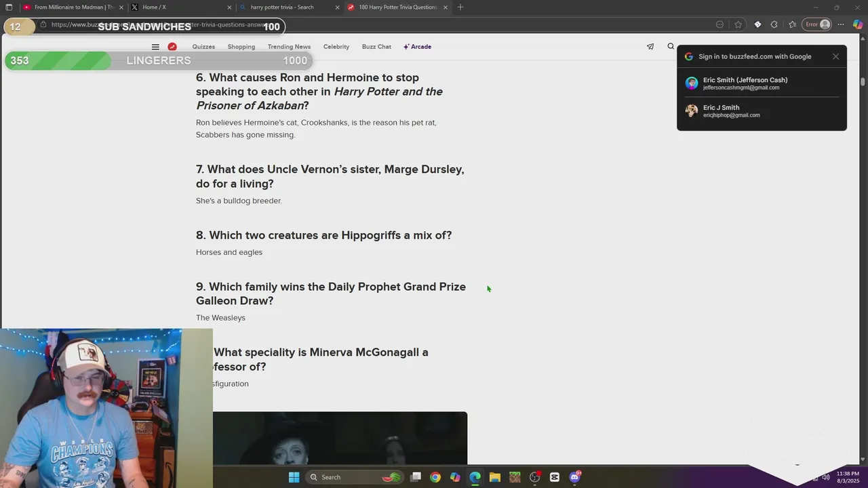
Task: Click the star favorite icon in address bar
Action: 738,24
